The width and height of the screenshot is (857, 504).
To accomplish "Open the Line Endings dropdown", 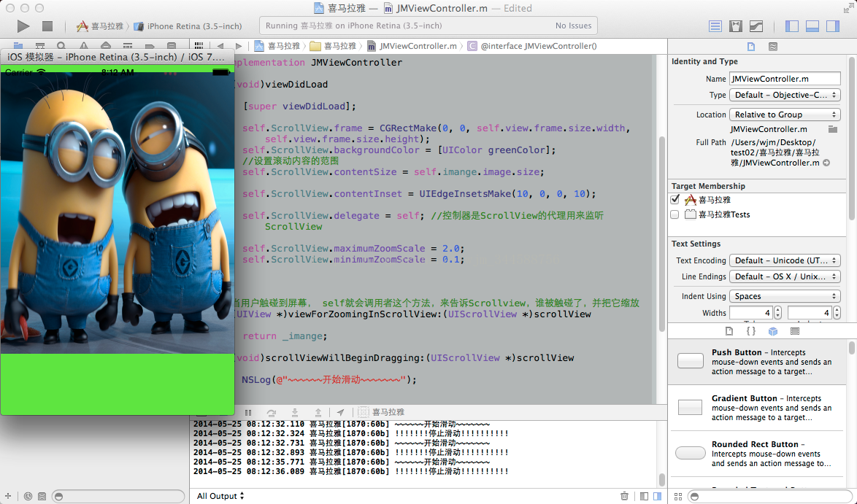I will (785, 276).
